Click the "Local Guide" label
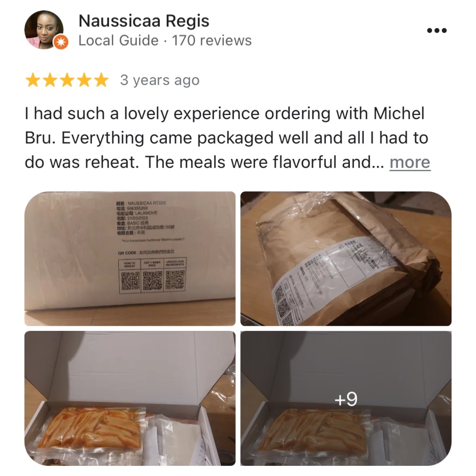Viewport: 476px width, 476px height. (x=118, y=40)
